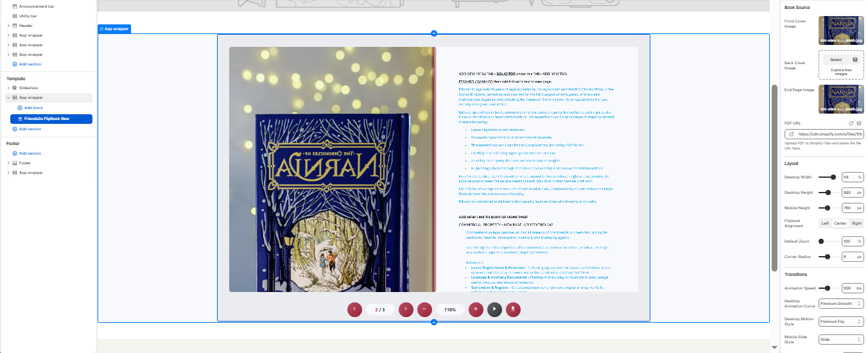Screen dimensions: 868x353
Task: Zoom out the flipbook with minus button
Action: click(x=424, y=309)
